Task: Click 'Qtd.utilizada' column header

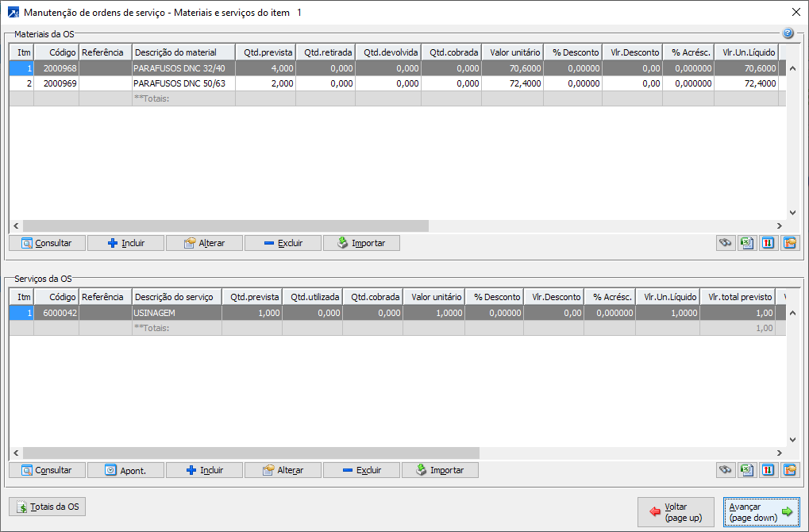Action: click(313, 297)
